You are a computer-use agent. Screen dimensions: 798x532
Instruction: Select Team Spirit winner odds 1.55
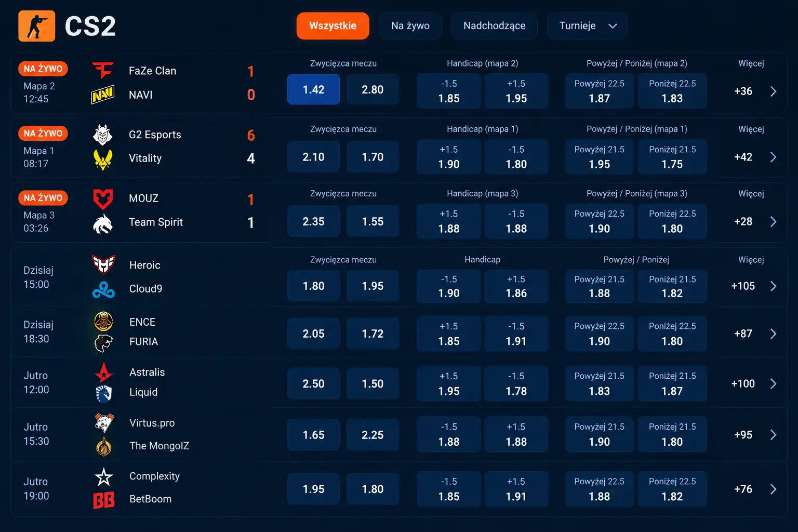[x=373, y=221]
